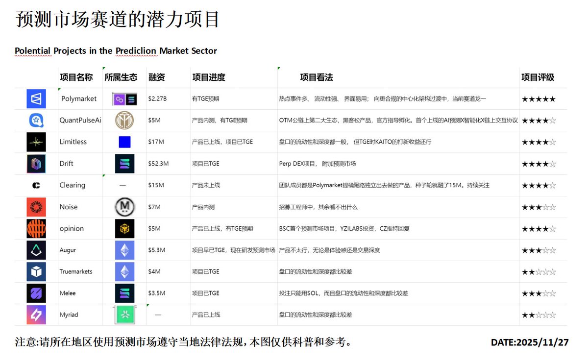Click the ecosystem logos in the Polymarket row
588x364 pixels.
coord(124,99)
